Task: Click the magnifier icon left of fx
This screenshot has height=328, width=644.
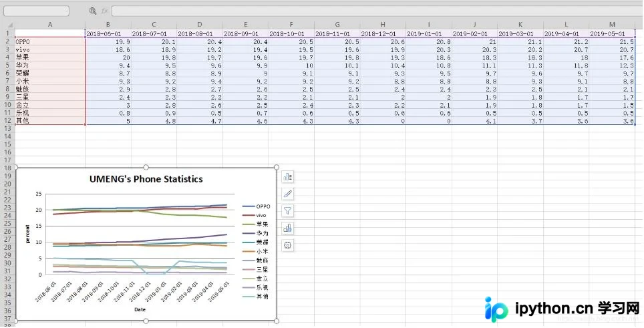Action: [93, 11]
